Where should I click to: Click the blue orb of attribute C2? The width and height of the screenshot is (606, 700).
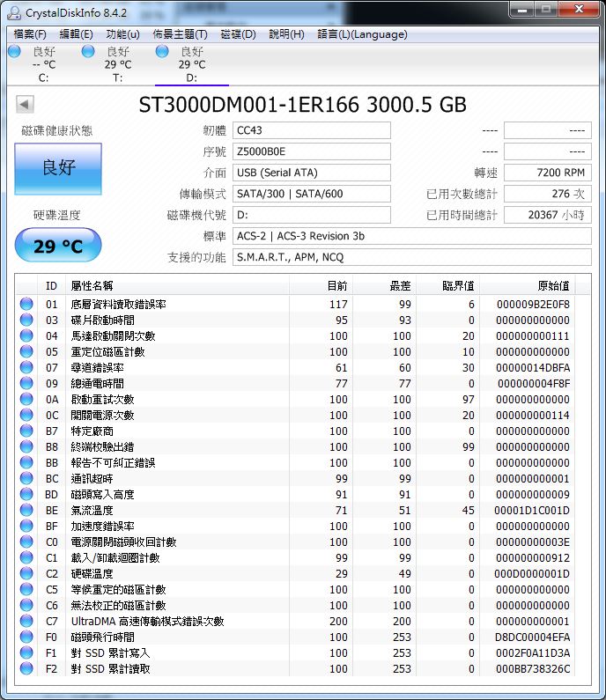pyautogui.click(x=26, y=574)
